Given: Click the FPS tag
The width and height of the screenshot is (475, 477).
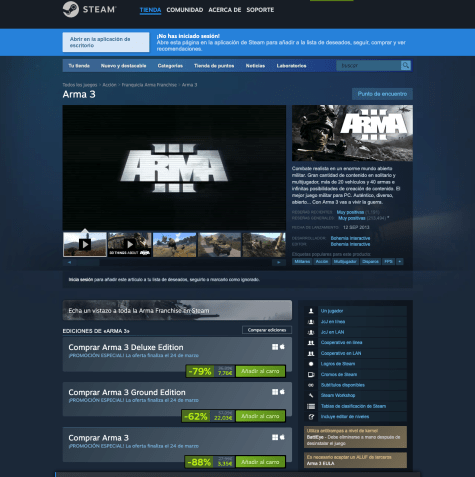Looking at the screenshot, I should click(x=388, y=262).
